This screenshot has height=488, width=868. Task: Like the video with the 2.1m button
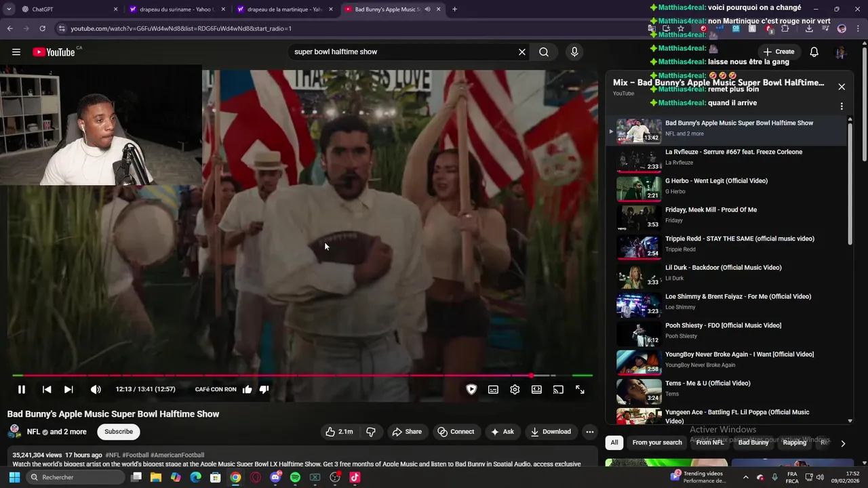[x=339, y=432]
